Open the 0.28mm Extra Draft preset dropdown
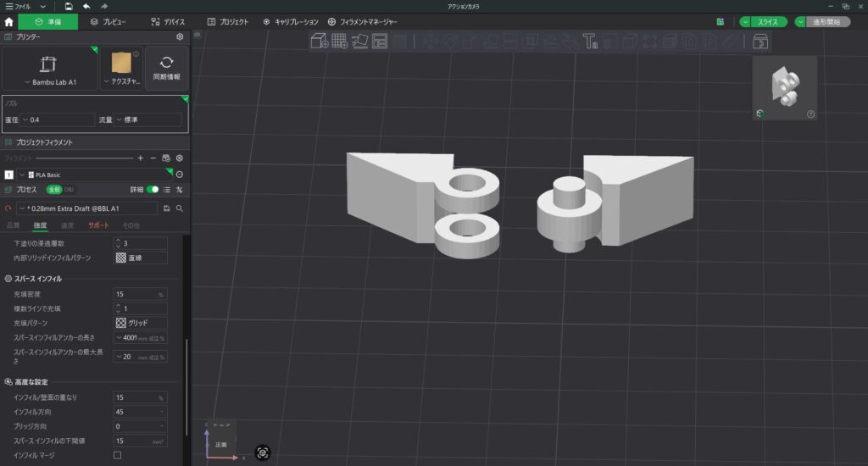Viewport: 868px width, 466px height. point(87,208)
